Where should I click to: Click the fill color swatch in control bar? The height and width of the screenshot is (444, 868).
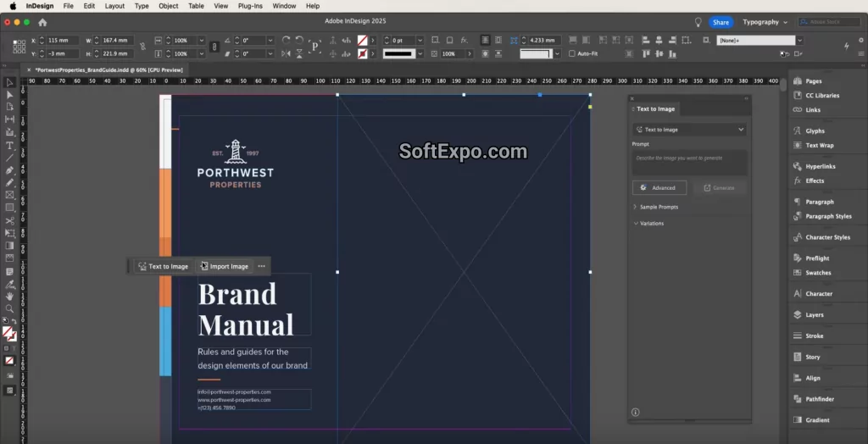(x=362, y=41)
